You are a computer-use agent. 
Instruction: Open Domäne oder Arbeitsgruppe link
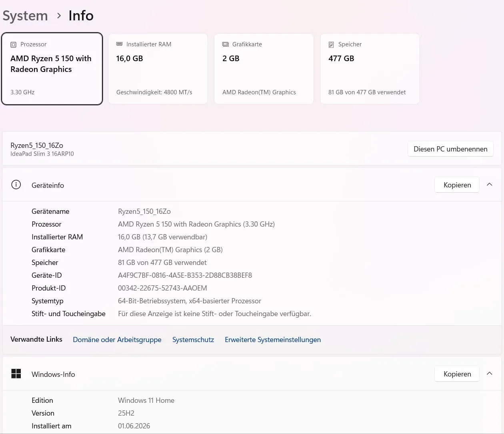click(x=117, y=340)
